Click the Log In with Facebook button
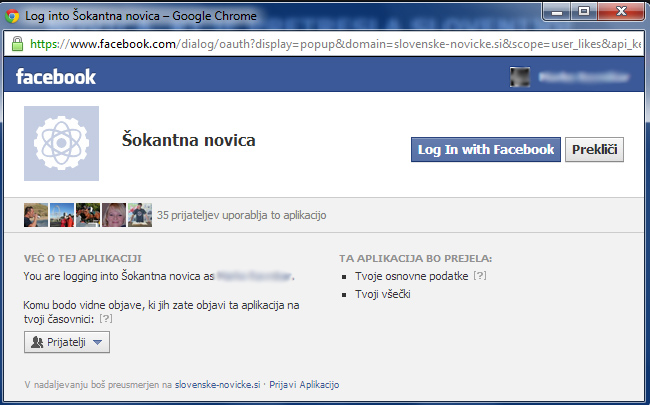The width and height of the screenshot is (650, 405). coord(485,150)
